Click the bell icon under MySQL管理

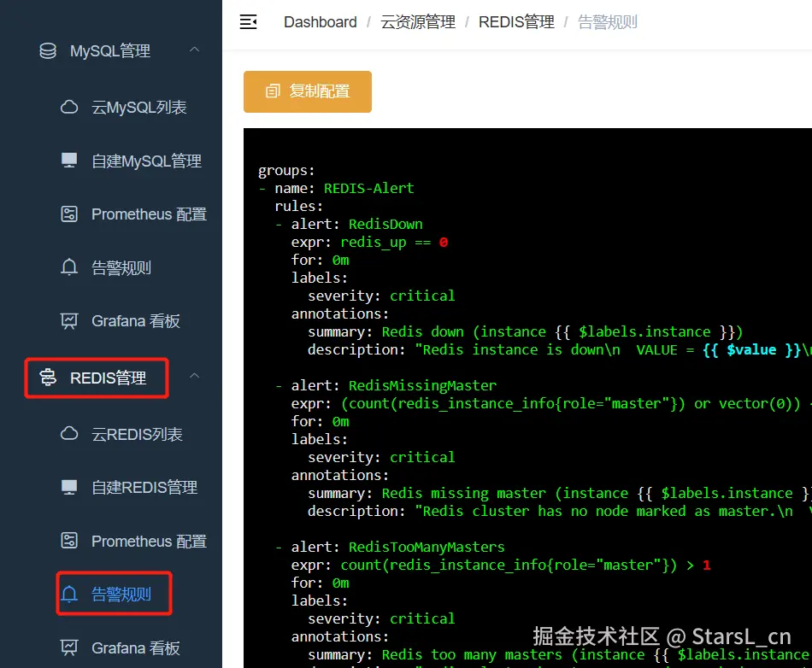point(69,267)
